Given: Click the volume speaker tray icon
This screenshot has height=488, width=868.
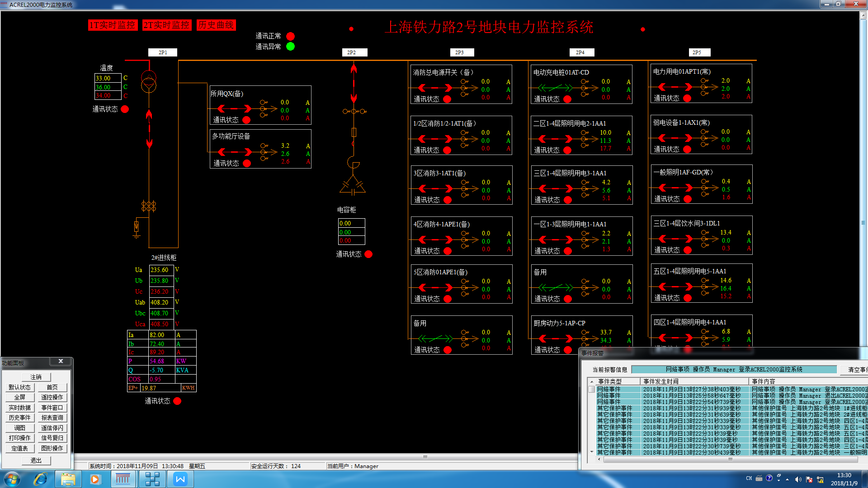Looking at the screenshot, I should coord(798,479).
